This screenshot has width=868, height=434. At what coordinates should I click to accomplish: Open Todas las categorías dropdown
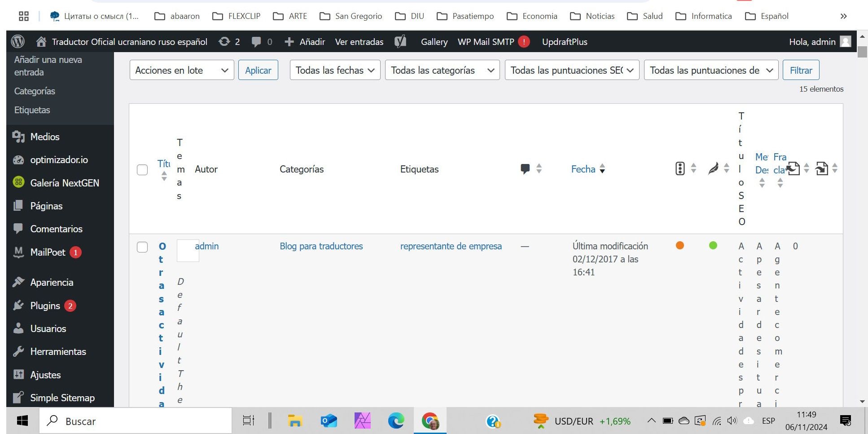click(442, 70)
